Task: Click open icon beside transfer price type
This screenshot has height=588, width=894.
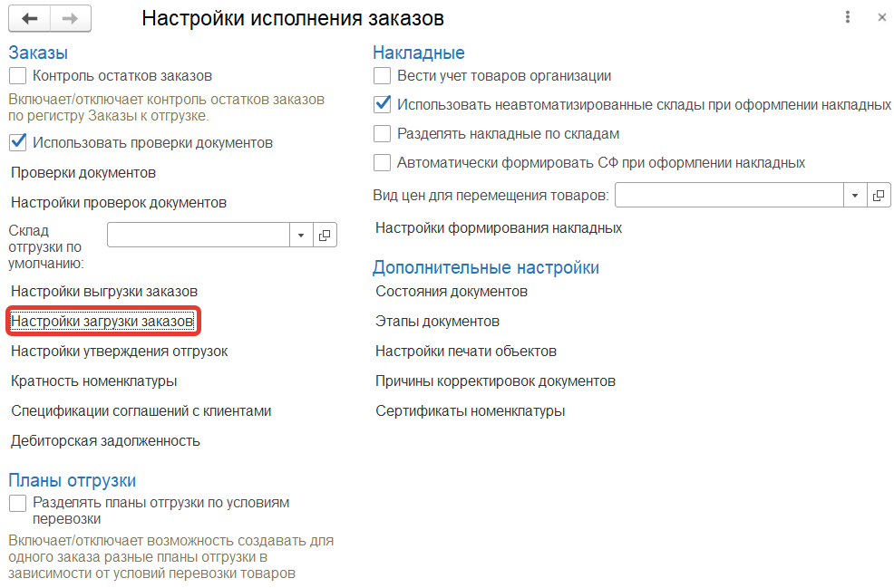Action: coord(879,195)
